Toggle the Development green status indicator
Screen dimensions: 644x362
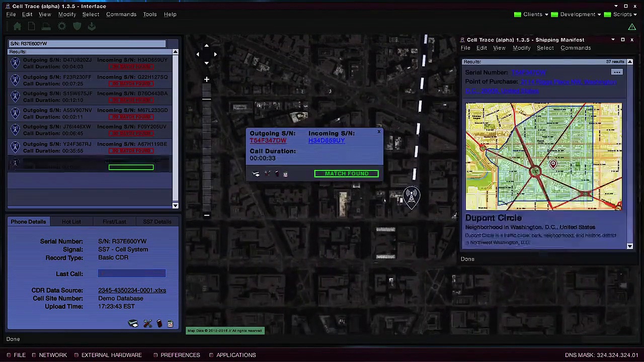(554, 15)
